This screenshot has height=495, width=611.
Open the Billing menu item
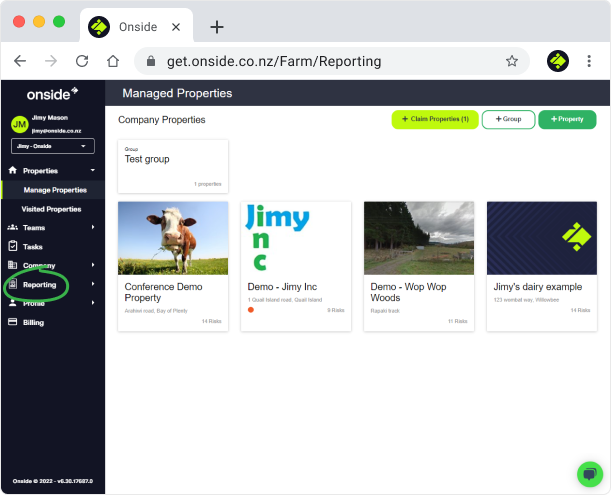tap(34, 322)
